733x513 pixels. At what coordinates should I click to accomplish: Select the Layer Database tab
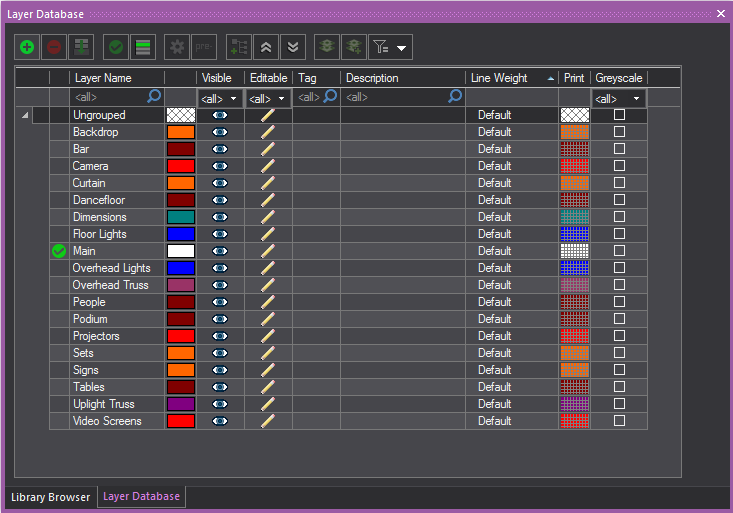(141, 497)
